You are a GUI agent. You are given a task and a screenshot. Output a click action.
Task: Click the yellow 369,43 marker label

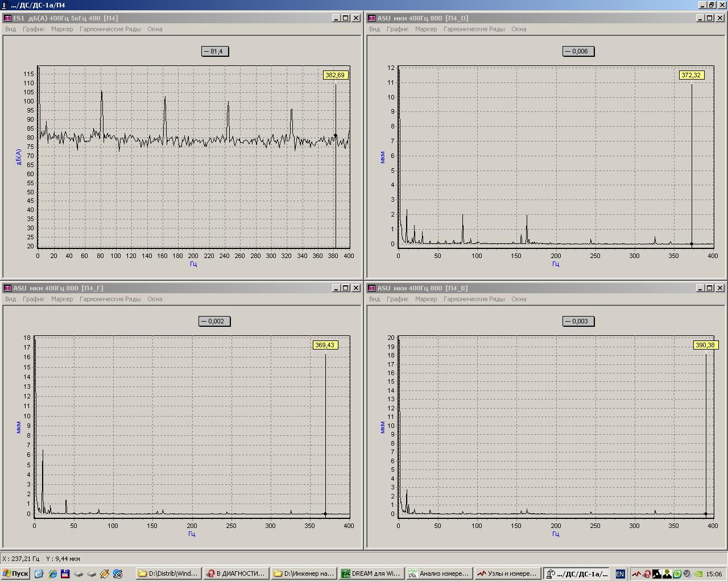[325, 345]
